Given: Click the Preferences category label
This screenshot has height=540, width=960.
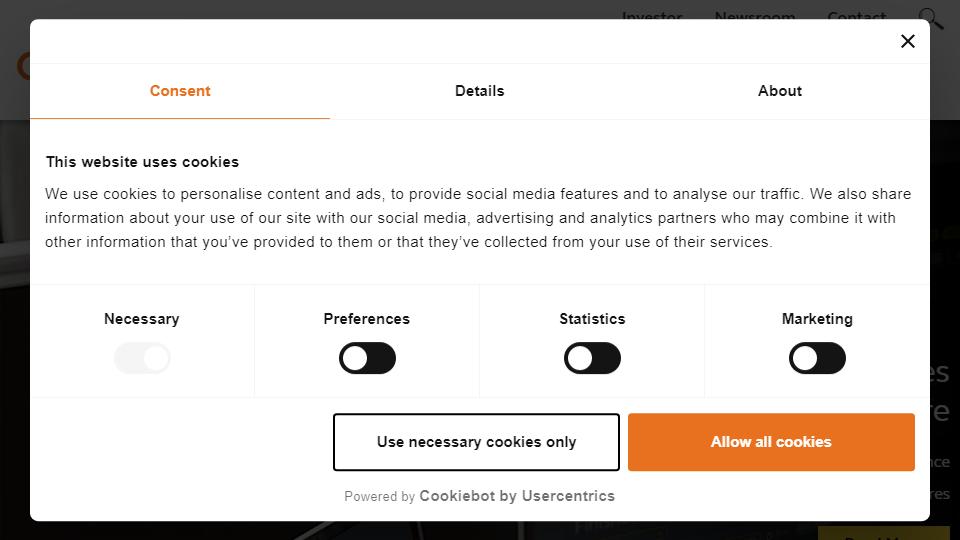Looking at the screenshot, I should (x=367, y=319).
